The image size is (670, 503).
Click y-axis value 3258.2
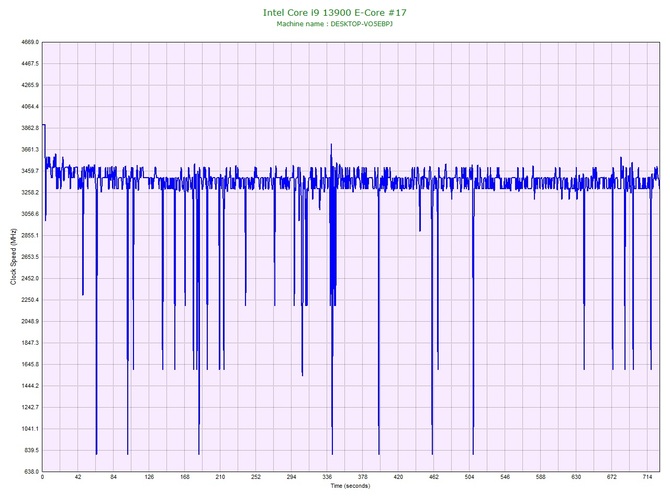(x=30, y=192)
